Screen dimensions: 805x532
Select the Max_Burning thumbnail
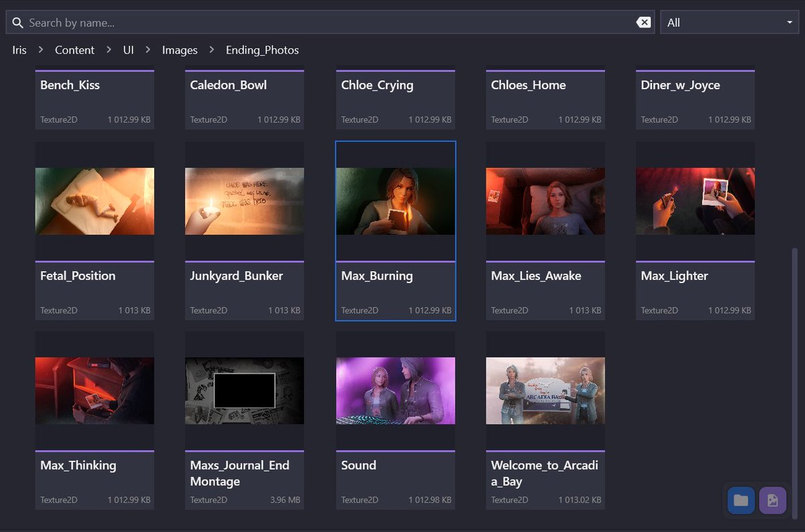pyautogui.click(x=396, y=201)
